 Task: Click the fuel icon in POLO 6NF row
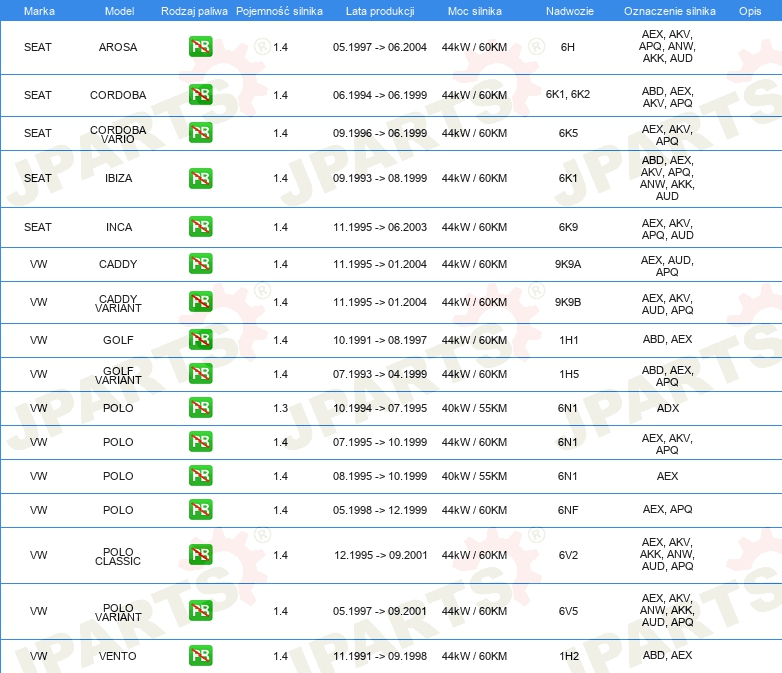(200, 509)
